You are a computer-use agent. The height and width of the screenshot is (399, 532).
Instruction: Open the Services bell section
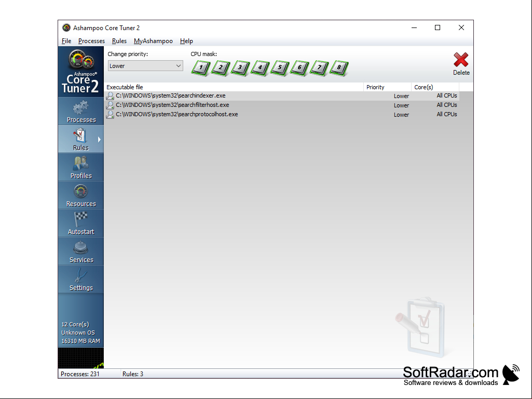click(x=81, y=252)
